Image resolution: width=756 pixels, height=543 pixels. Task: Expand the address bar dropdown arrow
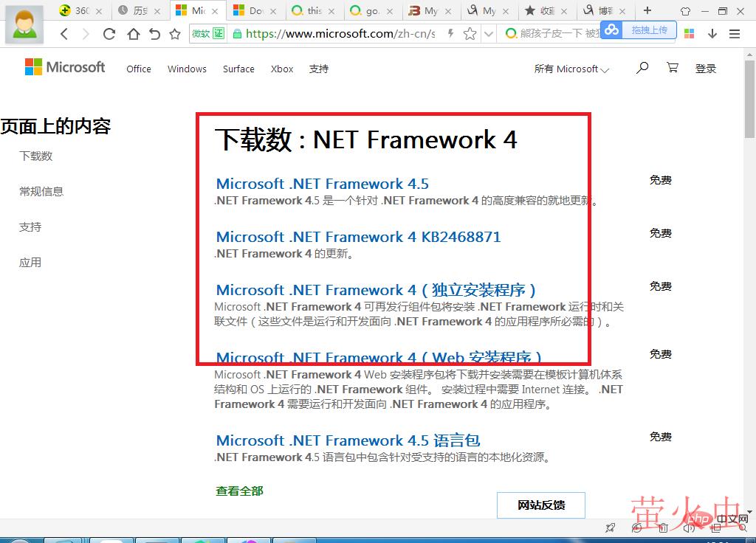489,34
